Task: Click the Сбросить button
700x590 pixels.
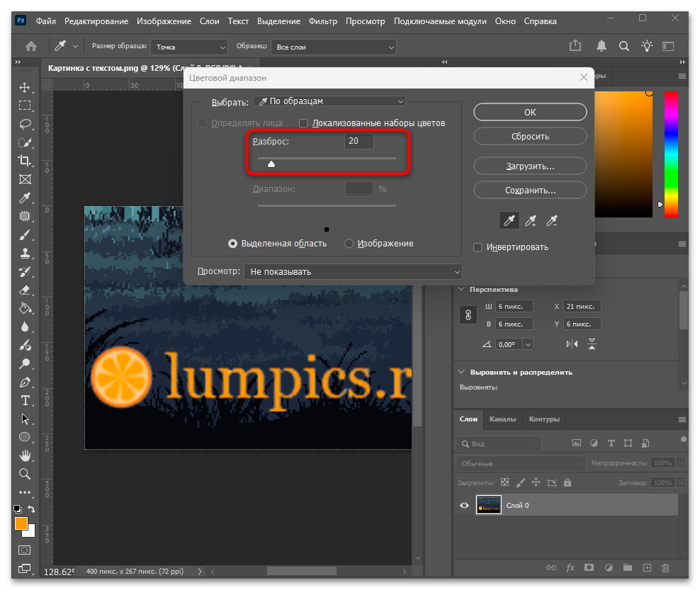Action: pos(530,136)
